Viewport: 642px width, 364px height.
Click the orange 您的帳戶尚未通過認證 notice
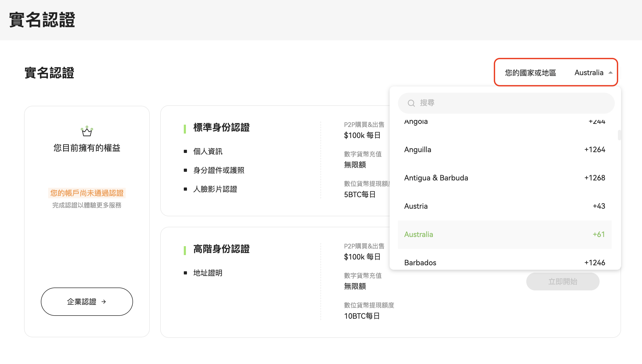click(87, 193)
